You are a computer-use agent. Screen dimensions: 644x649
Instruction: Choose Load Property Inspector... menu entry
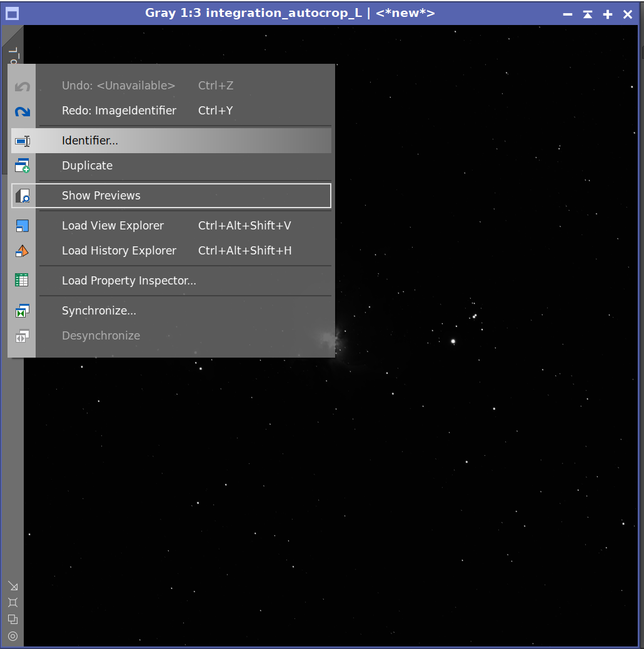tap(129, 281)
